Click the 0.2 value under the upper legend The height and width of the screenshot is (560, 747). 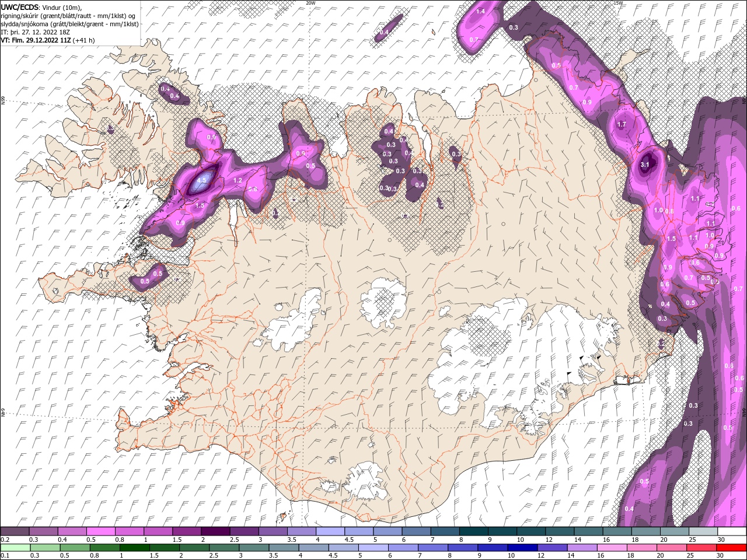tap(5, 540)
